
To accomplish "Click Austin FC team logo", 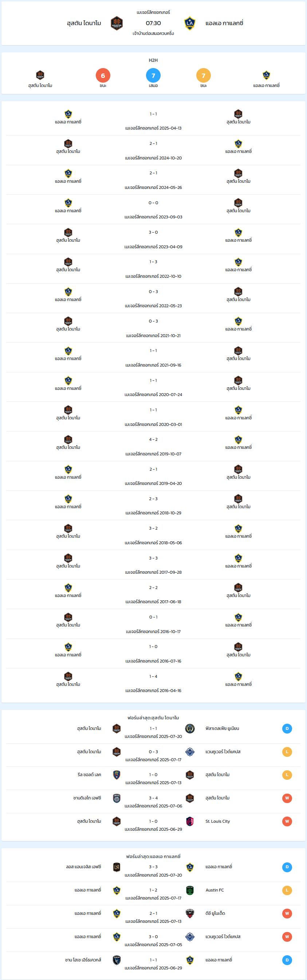I will coord(190,890).
